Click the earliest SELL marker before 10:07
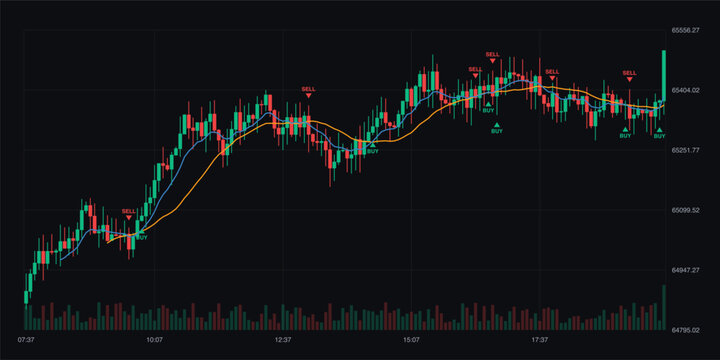This screenshot has height=360, width=720. pos(129,214)
